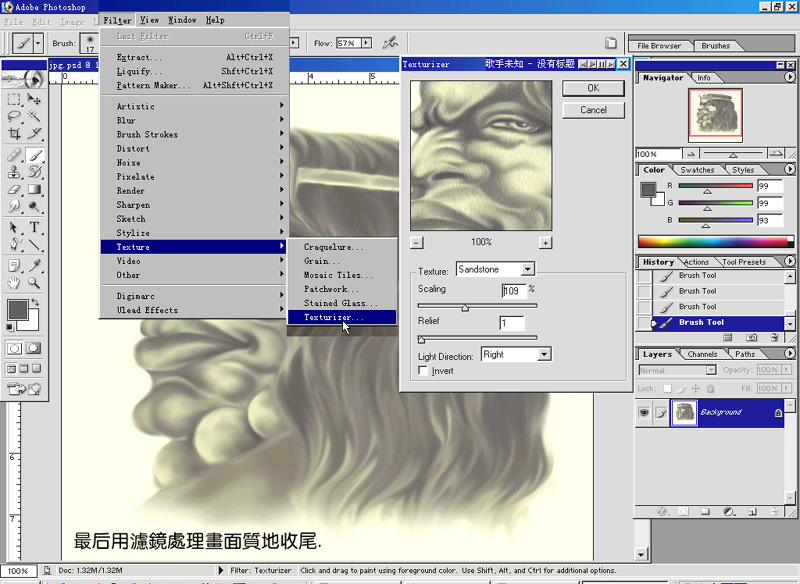Image resolution: width=800 pixels, height=584 pixels.
Task: Open the Layers panel options menu
Action: coord(789,353)
